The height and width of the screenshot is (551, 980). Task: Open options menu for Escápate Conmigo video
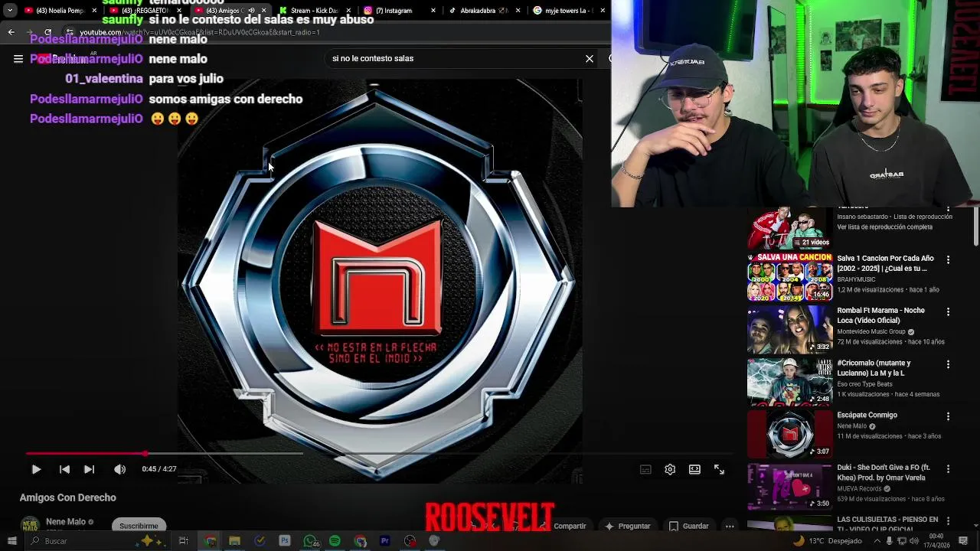click(948, 416)
